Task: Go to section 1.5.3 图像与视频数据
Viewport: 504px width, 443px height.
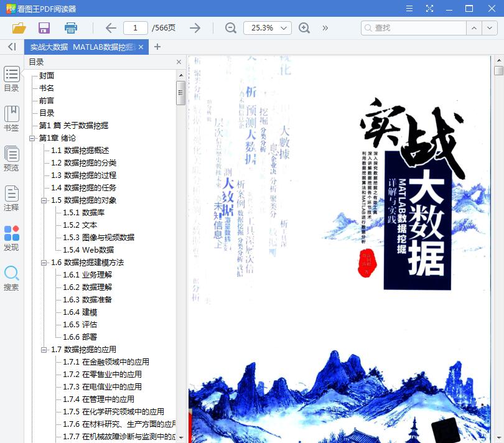Action: (x=99, y=238)
